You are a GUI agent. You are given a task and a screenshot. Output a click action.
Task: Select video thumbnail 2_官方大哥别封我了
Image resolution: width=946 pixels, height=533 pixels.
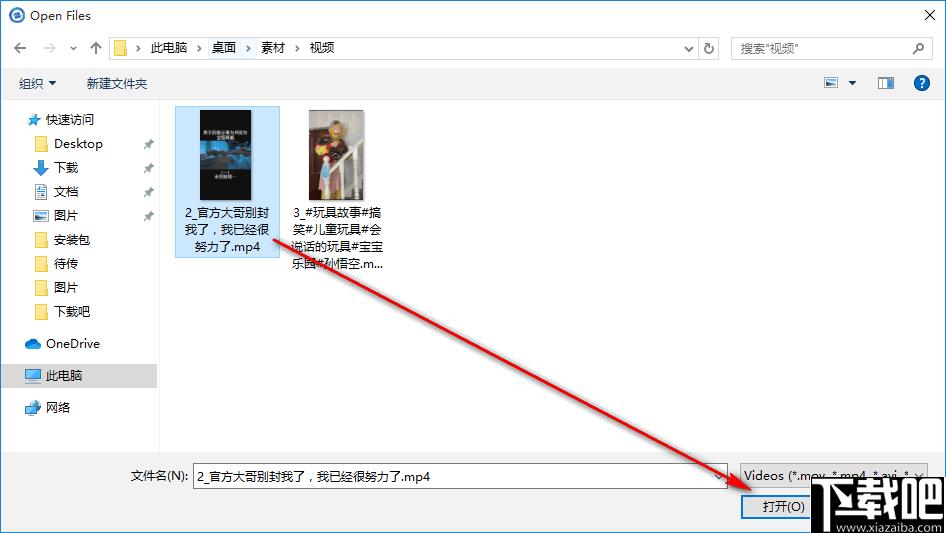[x=226, y=155]
